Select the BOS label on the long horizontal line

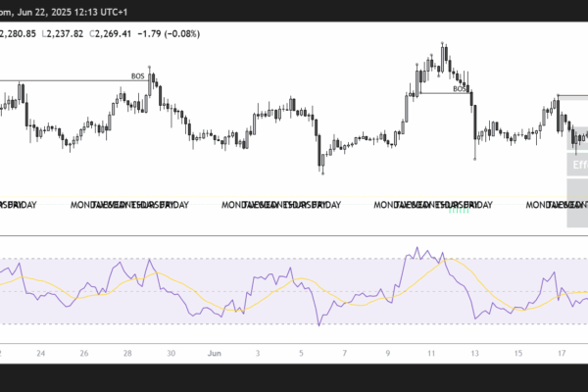coord(137,76)
